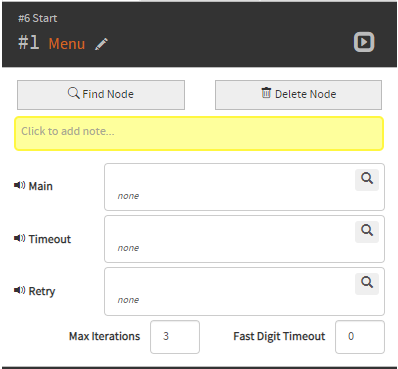Click the Find Node button

point(101,95)
